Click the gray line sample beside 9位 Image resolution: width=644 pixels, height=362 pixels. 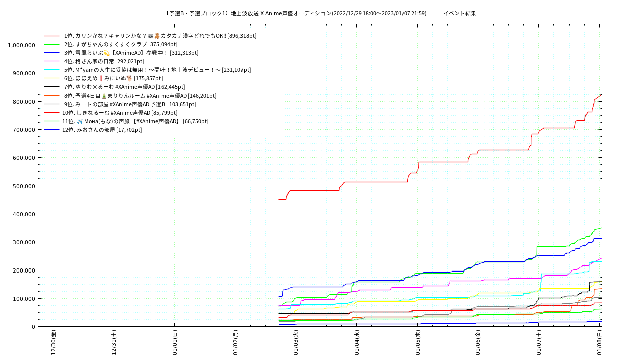pyautogui.click(x=52, y=105)
